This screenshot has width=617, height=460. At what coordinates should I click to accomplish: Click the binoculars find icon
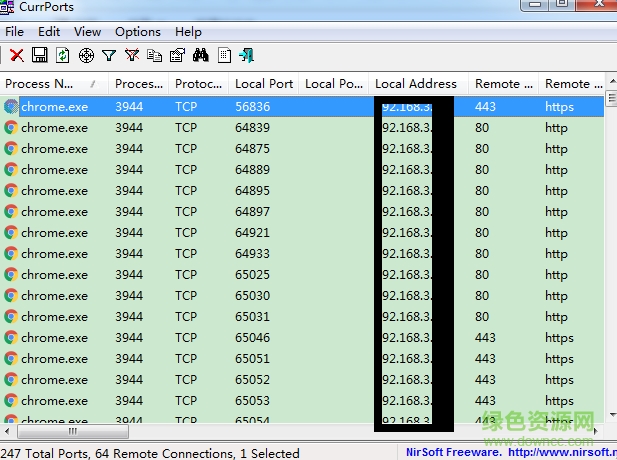click(200, 55)
